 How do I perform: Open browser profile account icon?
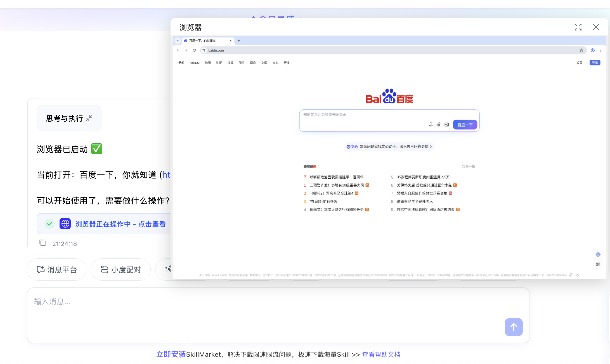tap(593, 50)
